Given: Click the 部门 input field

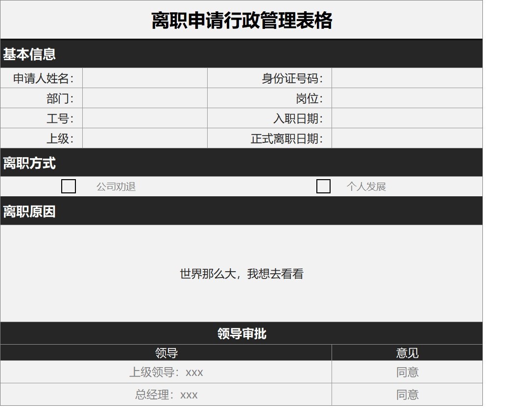Looking at the screenshot, I should (144, 98).
